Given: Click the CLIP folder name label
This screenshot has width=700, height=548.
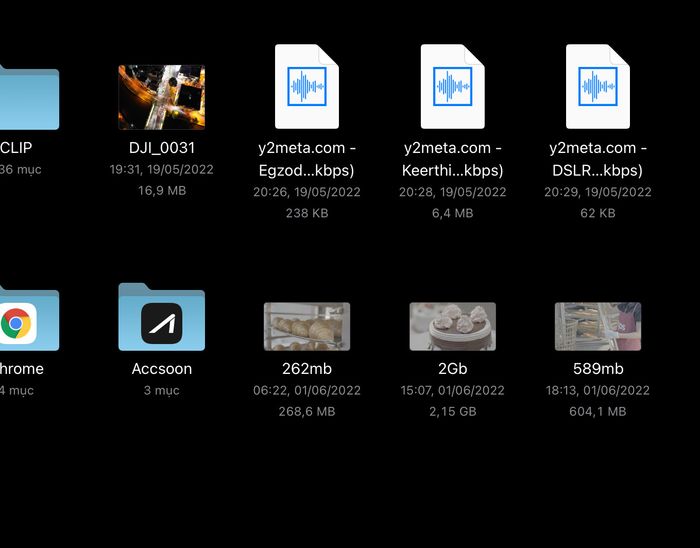Looking at the screenshot, I should (x=17, y=147).
